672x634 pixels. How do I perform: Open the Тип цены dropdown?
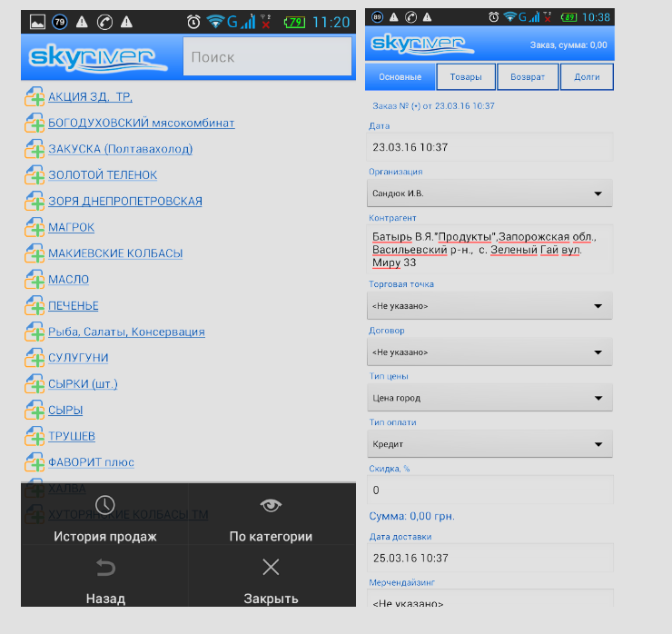(490, 398)
